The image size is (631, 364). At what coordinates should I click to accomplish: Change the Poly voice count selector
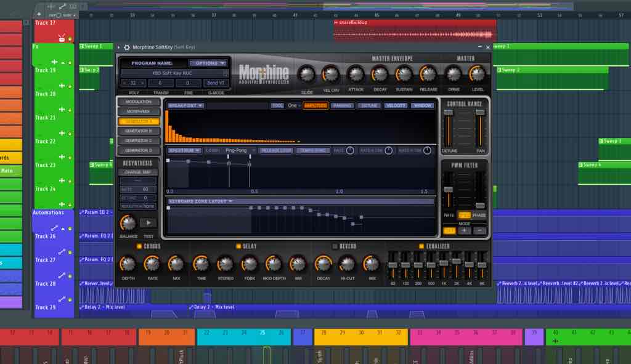pyautogui.click(x=133, y=83)
